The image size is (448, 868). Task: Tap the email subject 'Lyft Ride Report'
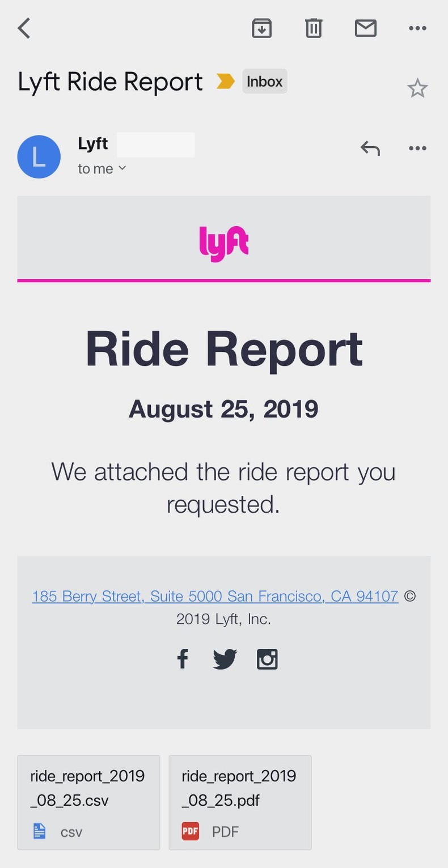[109, 81]
